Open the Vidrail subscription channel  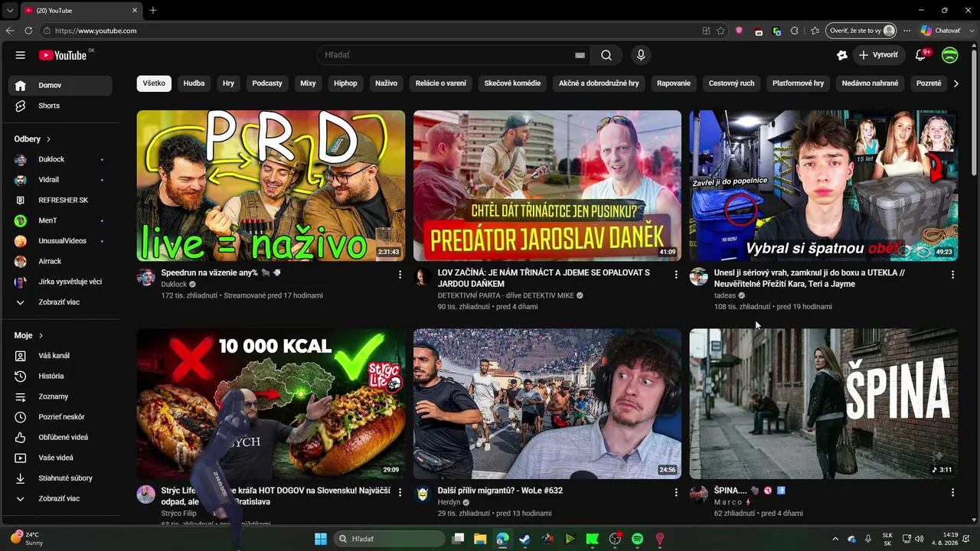click(x=60, y=180)
